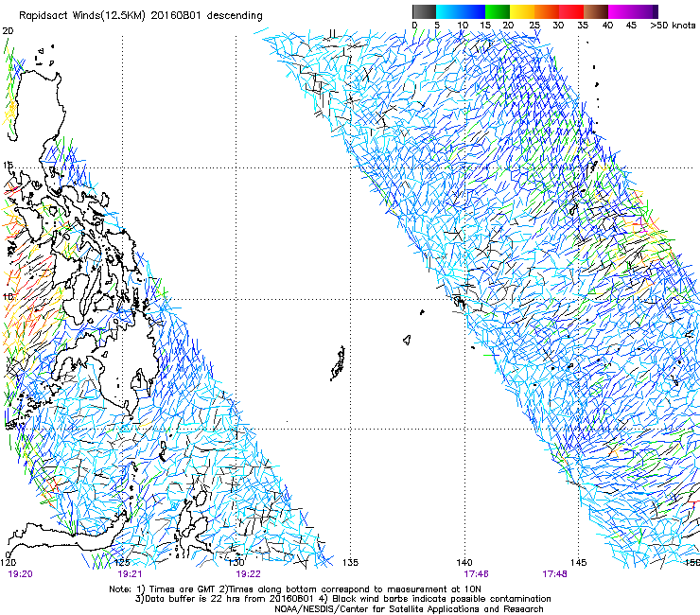Viewport: 700px width, 615px height.
Task: Click the "15" latitude label on left edge
Action: click(8, 166)
